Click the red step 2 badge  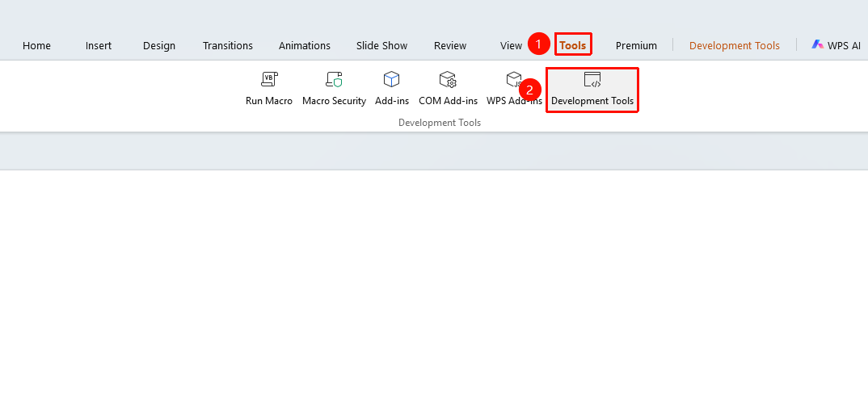click(x=529, y=90)
